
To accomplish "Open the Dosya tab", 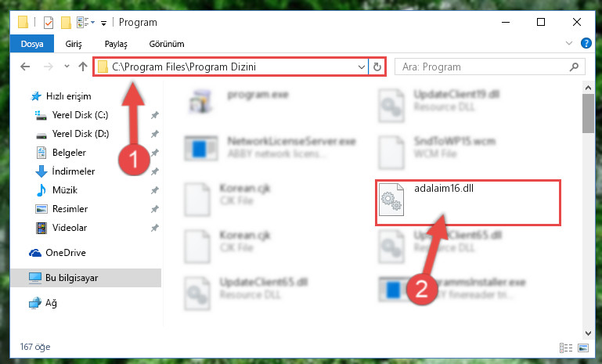I will click(32, 44).
